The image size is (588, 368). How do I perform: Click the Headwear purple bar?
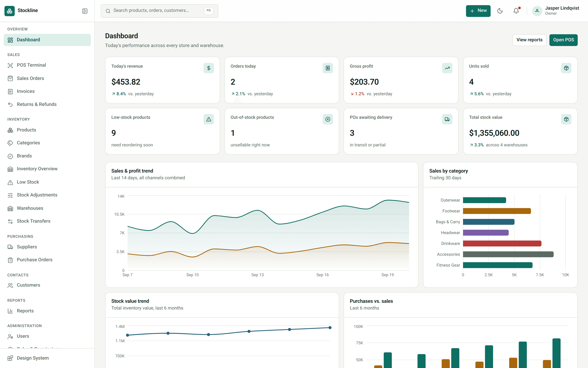(x=486, y=233)
